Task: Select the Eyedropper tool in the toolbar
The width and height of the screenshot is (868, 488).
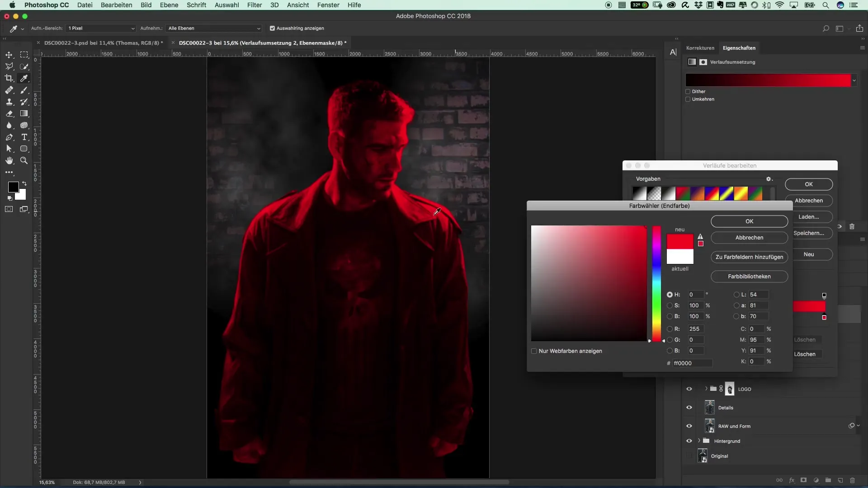Action: click(24, 78)
